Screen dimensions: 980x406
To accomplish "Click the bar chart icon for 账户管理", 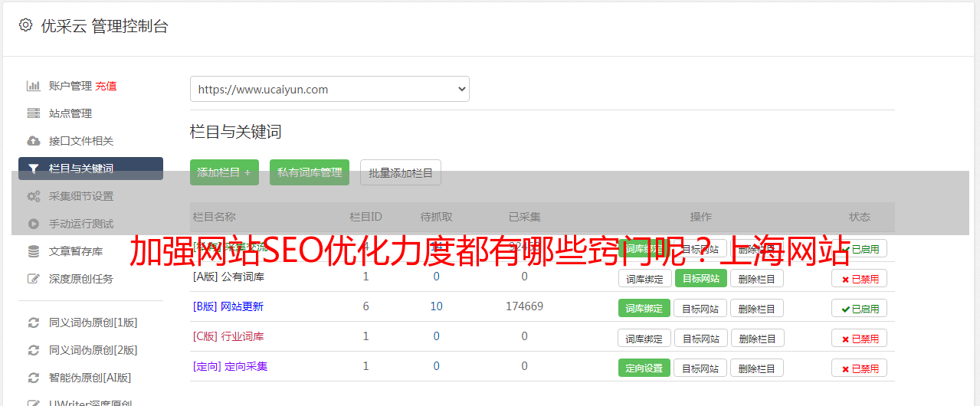I will [33, 86].
